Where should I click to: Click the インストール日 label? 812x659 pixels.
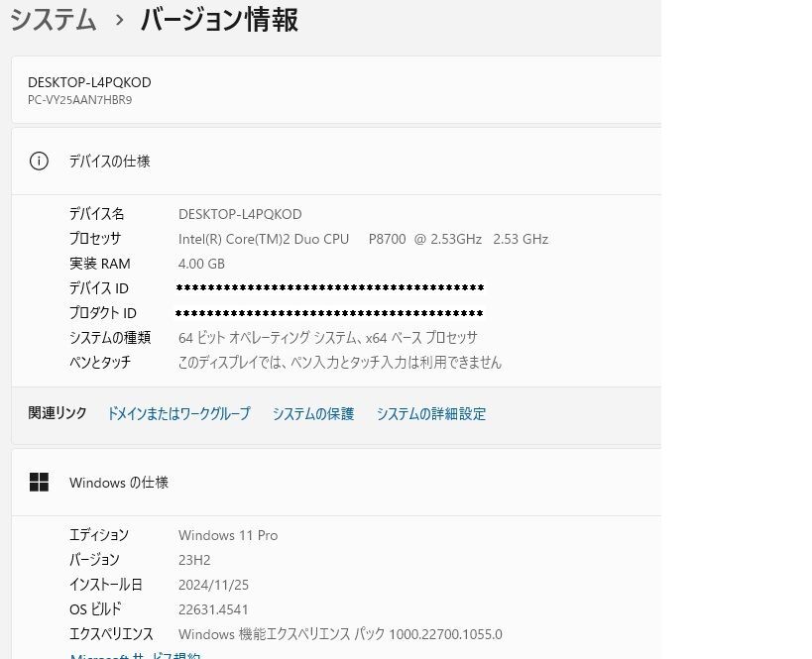click(106, 585)
